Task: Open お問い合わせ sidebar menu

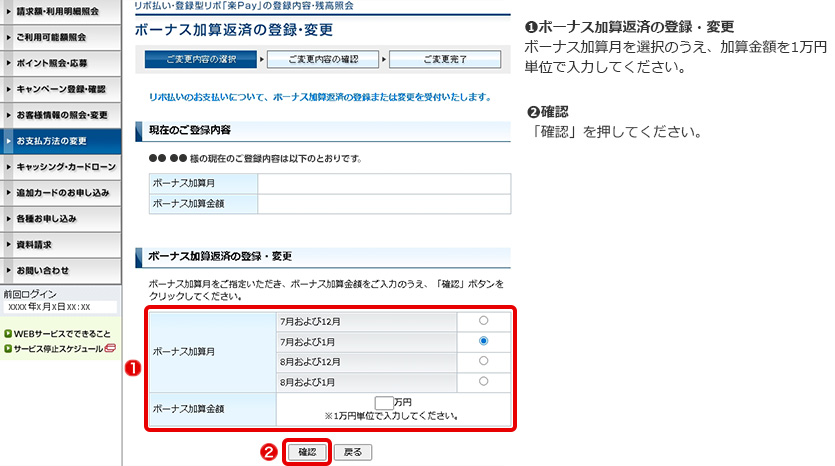Action: tap(60, 271)
